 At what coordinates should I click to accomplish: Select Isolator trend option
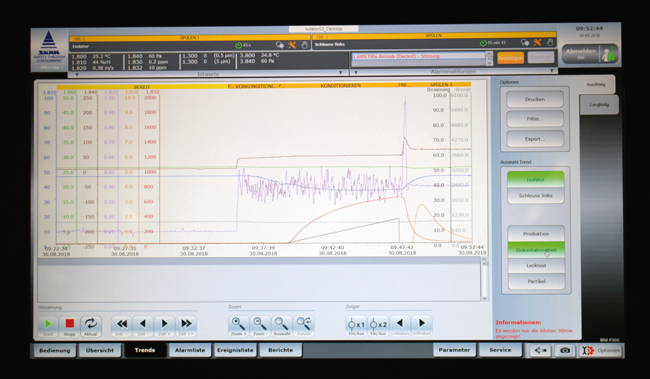(536, 179)
